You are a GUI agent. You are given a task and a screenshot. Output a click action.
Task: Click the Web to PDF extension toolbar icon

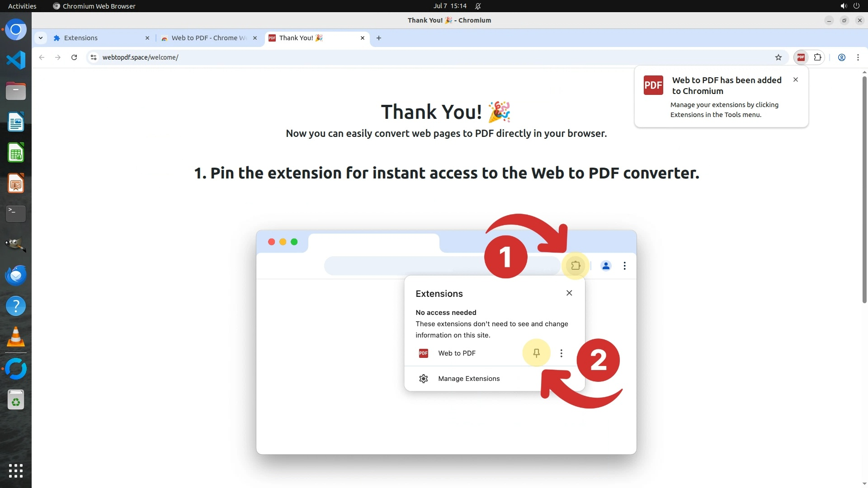(x=801, y=57)
